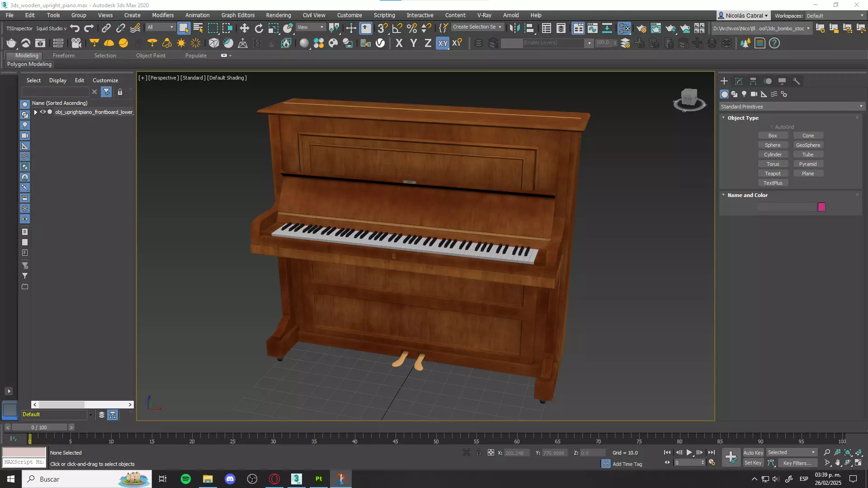Pick the Select and Scale tool
868x488 pixels.
click(x=273, y=28)
